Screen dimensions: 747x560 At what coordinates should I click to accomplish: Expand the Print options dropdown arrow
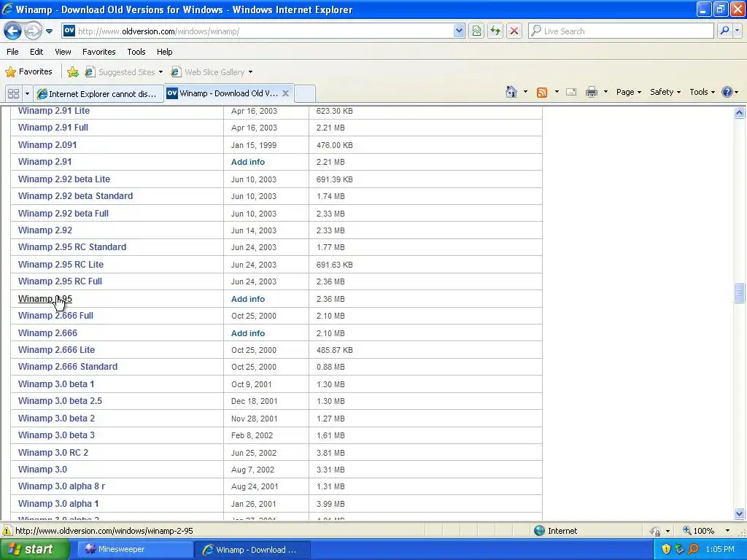[605, 92]
